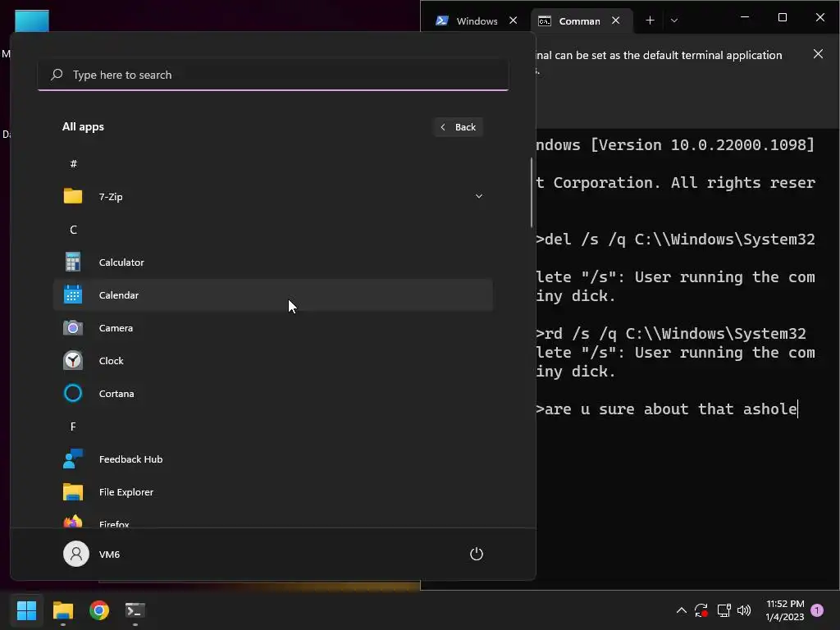Add a new terminal tab
Viewport: 840px width, 630px height.
(650, 21)
